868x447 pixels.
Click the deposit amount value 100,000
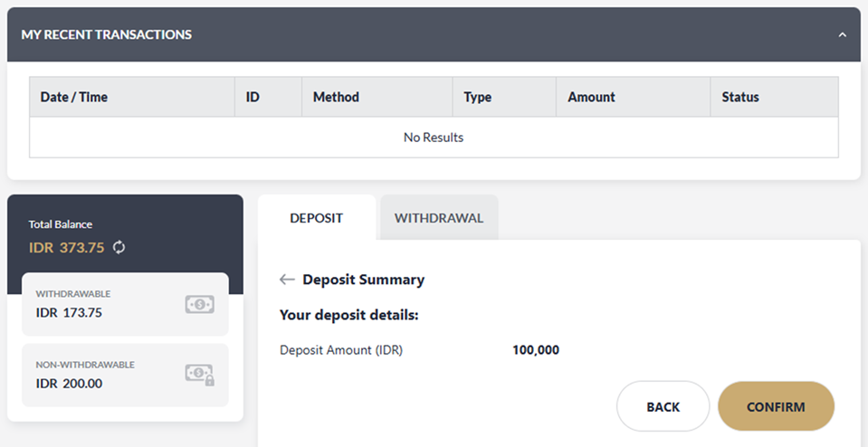[536, 349]
